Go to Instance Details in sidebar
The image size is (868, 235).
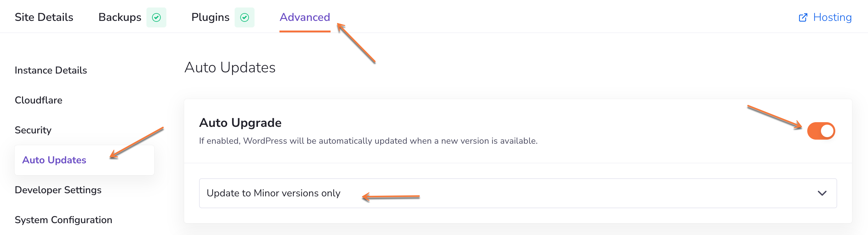(51, 70)
